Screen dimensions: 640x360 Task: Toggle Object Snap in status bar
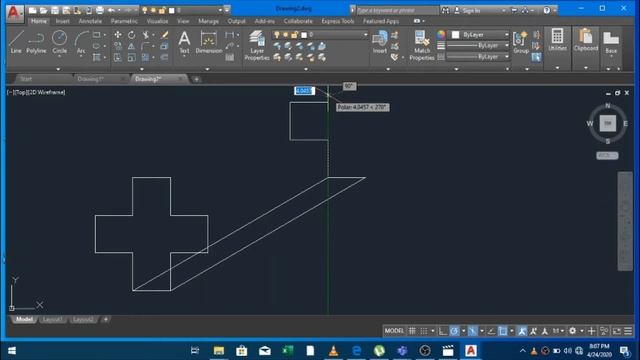[503, 331]
